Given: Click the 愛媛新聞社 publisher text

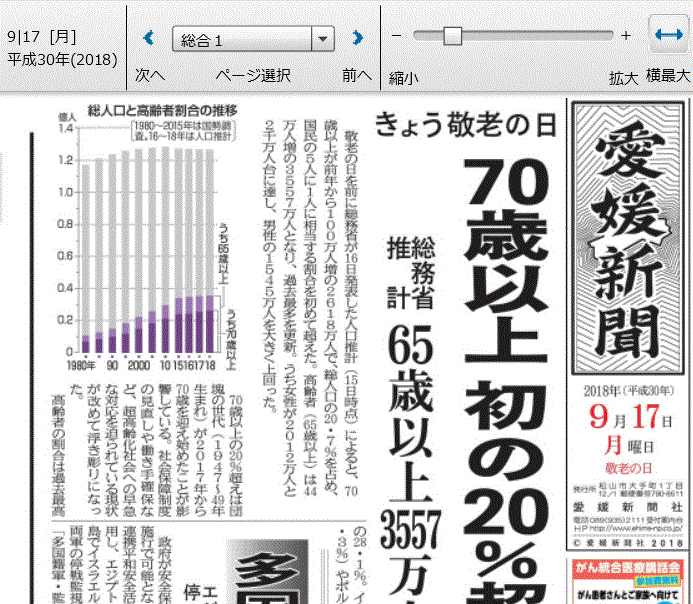Looking at the screenshot, I should (x=628, y=507).
